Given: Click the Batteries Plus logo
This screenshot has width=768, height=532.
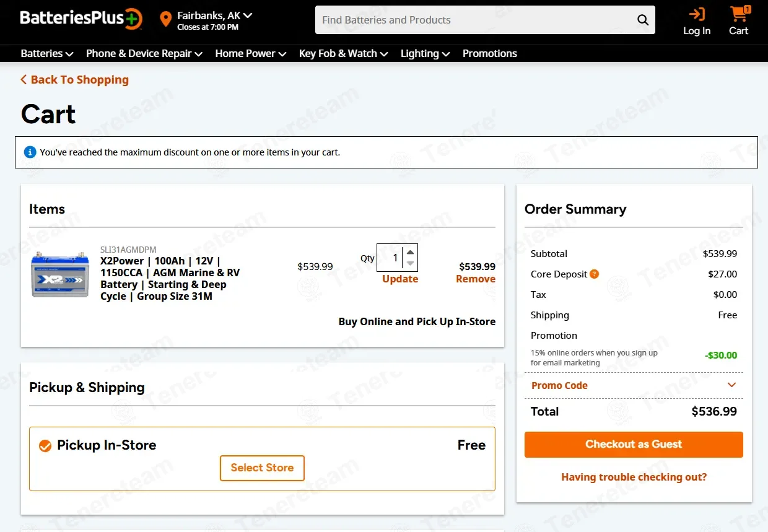Looking at the screenshot, I should pyautogui.click(x=81, y=19).
